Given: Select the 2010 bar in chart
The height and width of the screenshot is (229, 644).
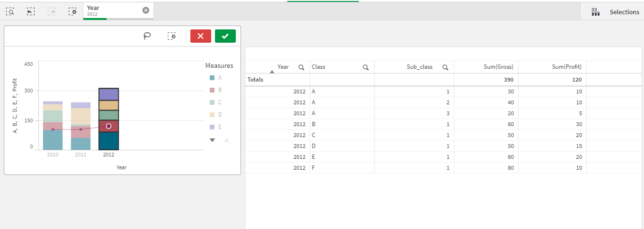Looking at the screenshot, I should (x=53, y=126).
